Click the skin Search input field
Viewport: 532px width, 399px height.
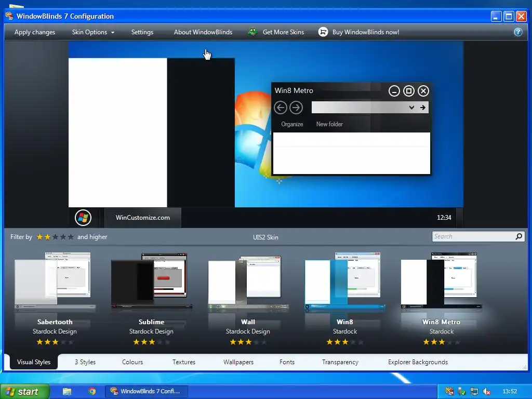474,236
